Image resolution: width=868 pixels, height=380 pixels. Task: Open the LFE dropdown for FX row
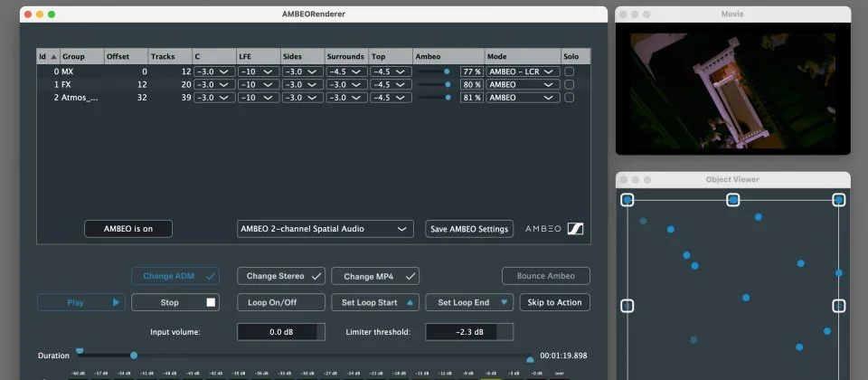pos(257,84)
